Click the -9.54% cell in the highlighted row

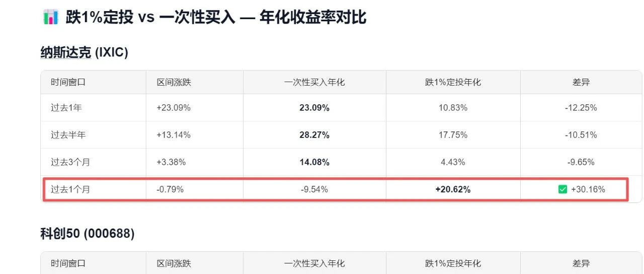click(x=314, y=189)
